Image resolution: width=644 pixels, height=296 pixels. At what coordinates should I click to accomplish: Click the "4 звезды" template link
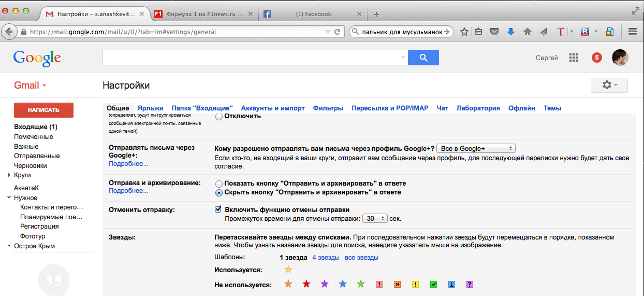click(x=326, y=258)
